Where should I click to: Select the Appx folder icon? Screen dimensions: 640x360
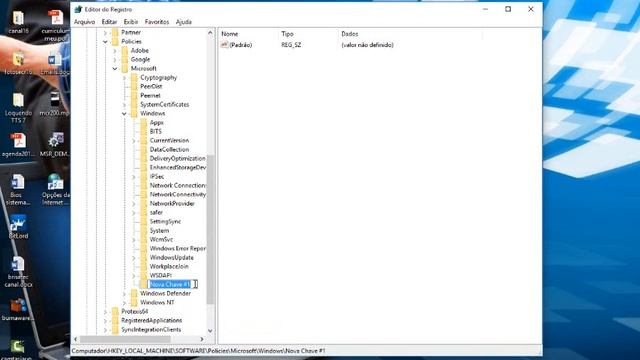pyautogui.click(x=144, y=122)
